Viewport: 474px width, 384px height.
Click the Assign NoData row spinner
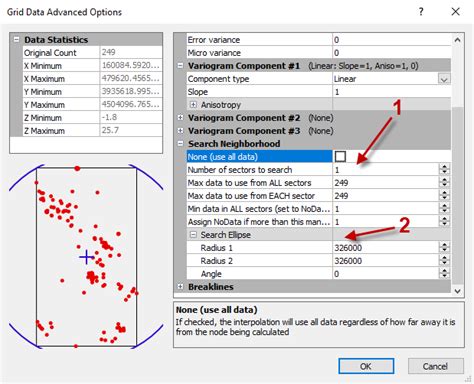click(444, 222)
